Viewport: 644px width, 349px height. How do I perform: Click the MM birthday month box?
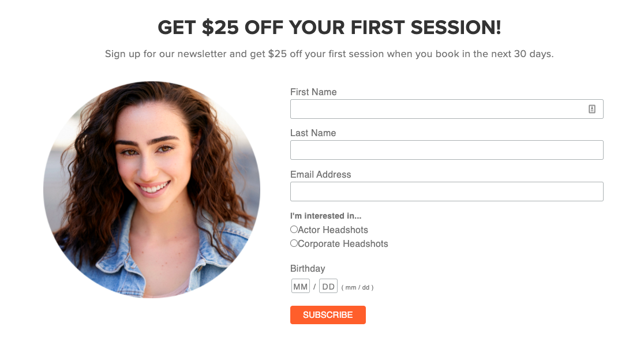coord(300,285)
